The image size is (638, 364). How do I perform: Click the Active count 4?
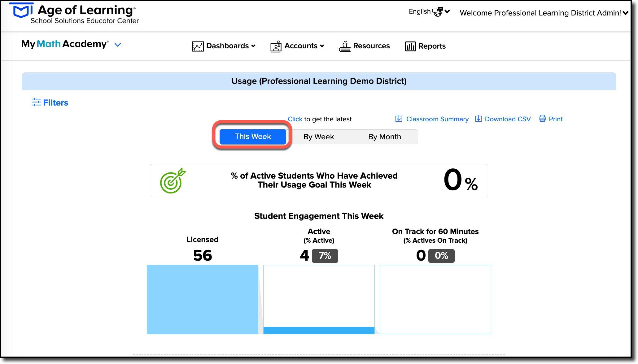[x=304, y=256]
